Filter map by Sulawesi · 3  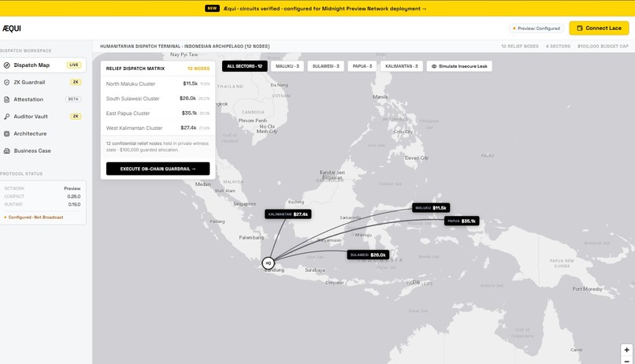325,66
